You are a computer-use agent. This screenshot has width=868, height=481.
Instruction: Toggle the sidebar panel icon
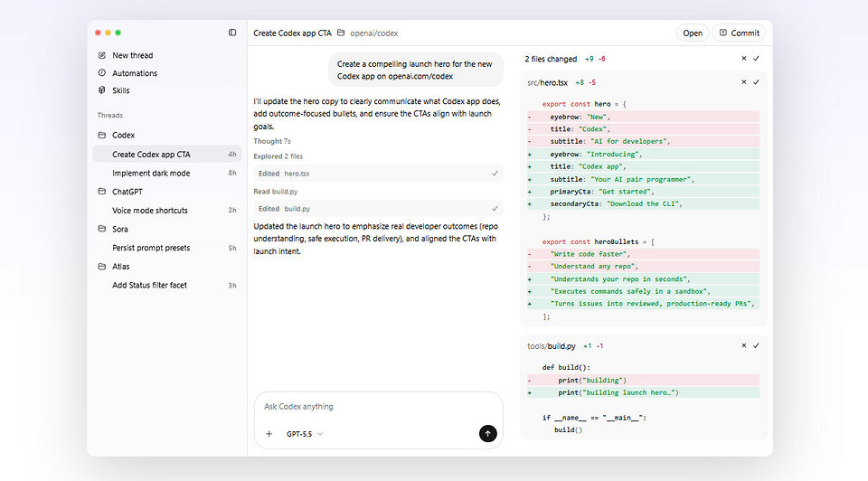(232, 33)
